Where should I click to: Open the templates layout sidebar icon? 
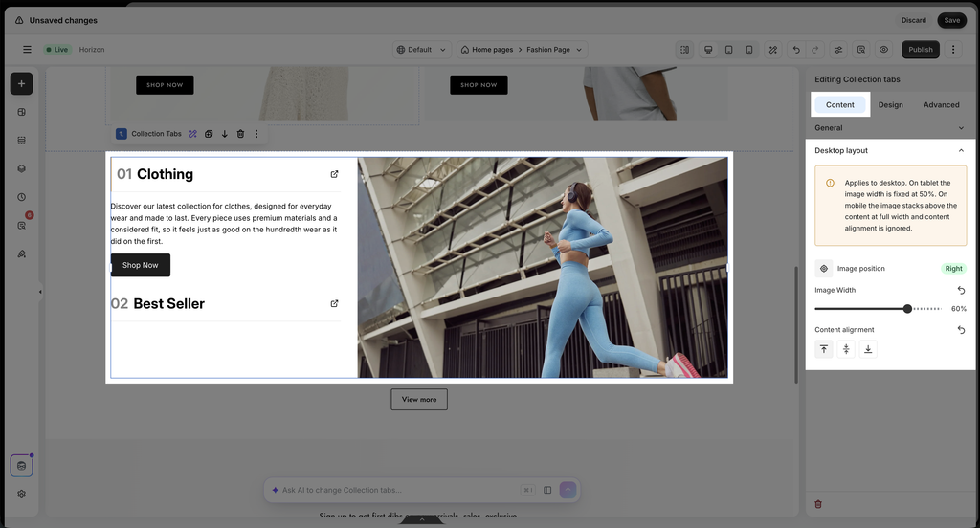click(x=21, y=113)
